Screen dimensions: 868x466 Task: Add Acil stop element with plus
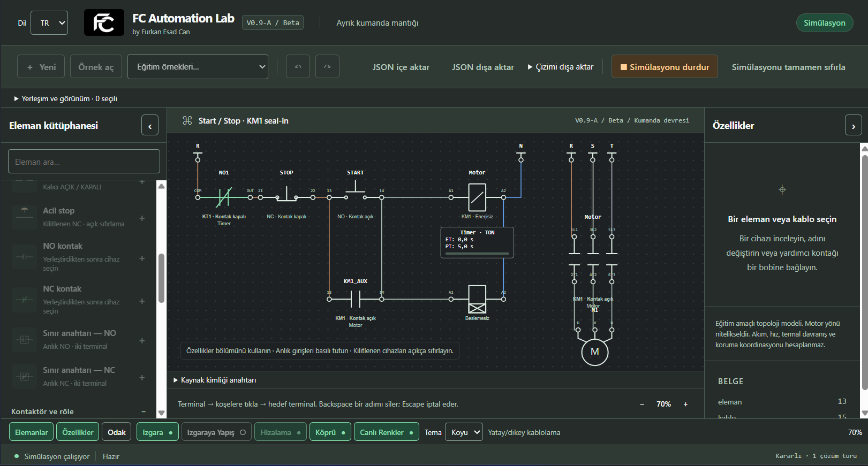pyautogui.click(x=142, y=218)
